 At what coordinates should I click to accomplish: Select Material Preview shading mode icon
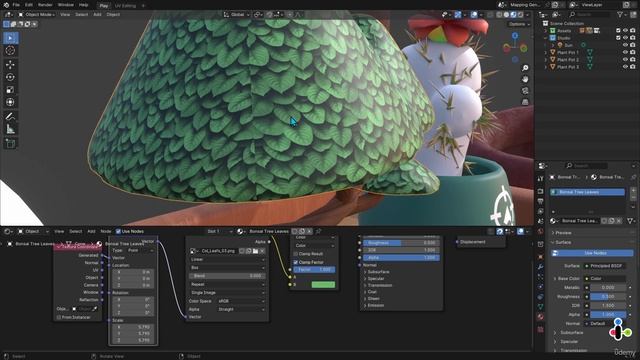click(513, 15)
